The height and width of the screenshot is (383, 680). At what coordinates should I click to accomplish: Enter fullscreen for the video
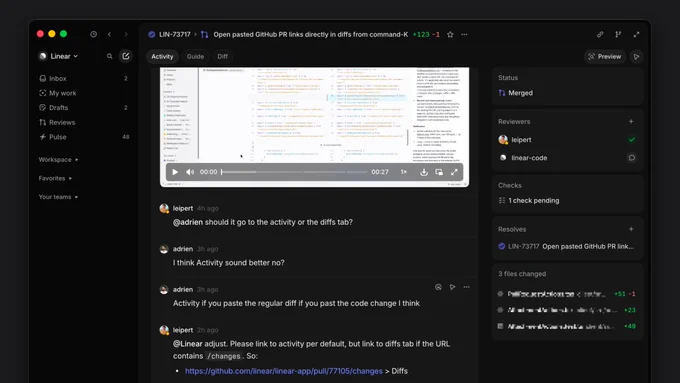(x=454, y=172)
